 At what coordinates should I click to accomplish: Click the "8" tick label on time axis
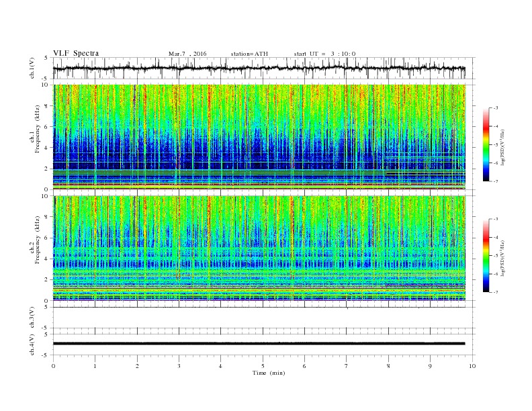(x=388, y=366)
